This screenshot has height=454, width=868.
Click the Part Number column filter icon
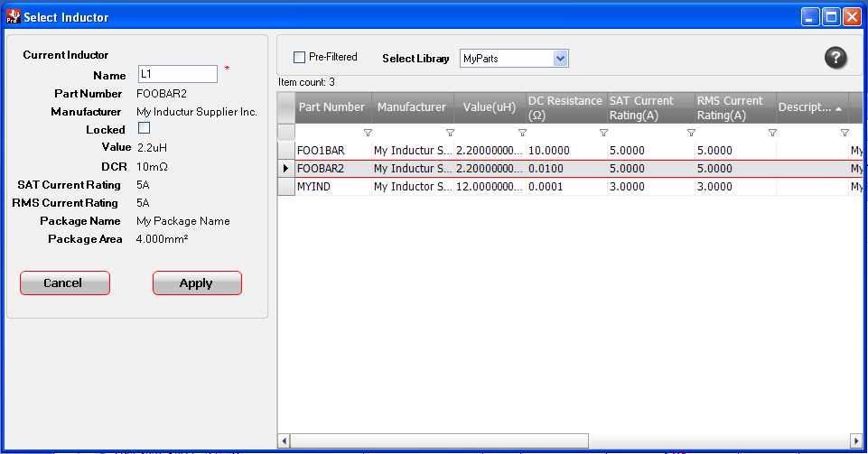(x=368, y=133)
